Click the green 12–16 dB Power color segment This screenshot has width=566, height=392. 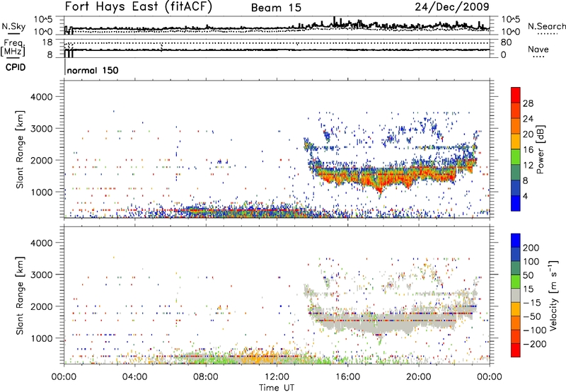coord(516,156)
